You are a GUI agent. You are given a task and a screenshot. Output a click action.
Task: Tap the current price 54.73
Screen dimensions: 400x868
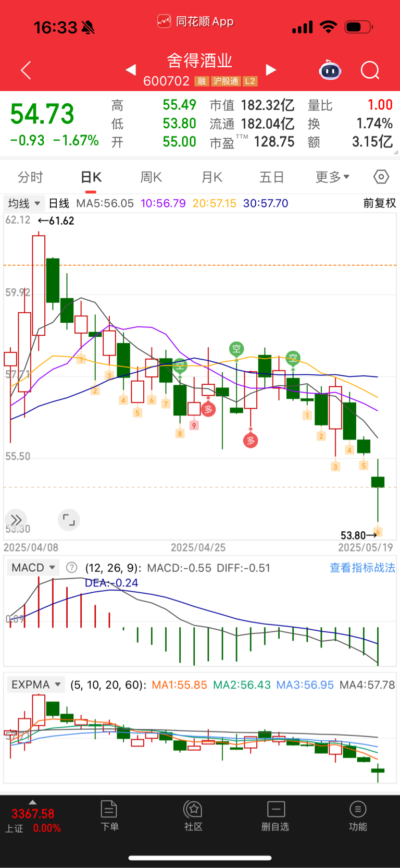click(x=42, y=114)
